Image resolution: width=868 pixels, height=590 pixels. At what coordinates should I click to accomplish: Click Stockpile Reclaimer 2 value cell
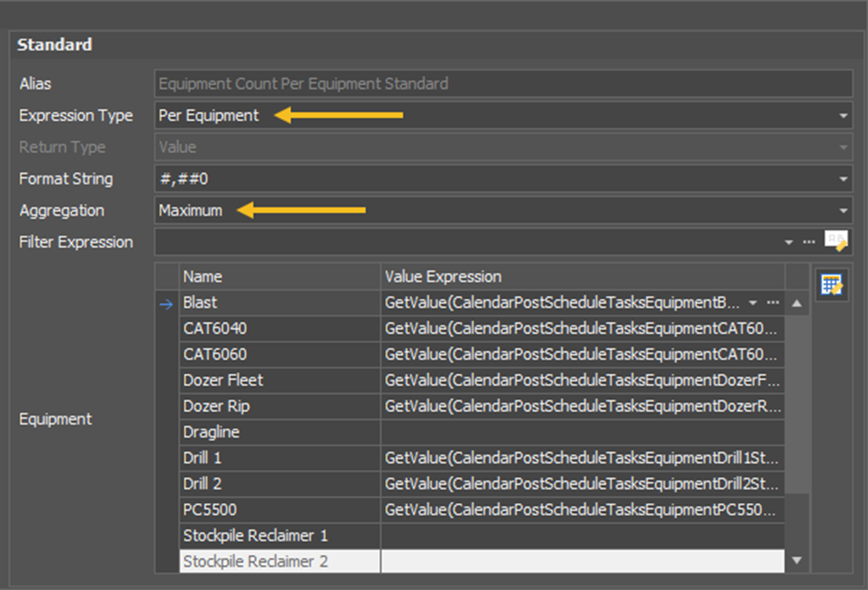pos(583,561)
